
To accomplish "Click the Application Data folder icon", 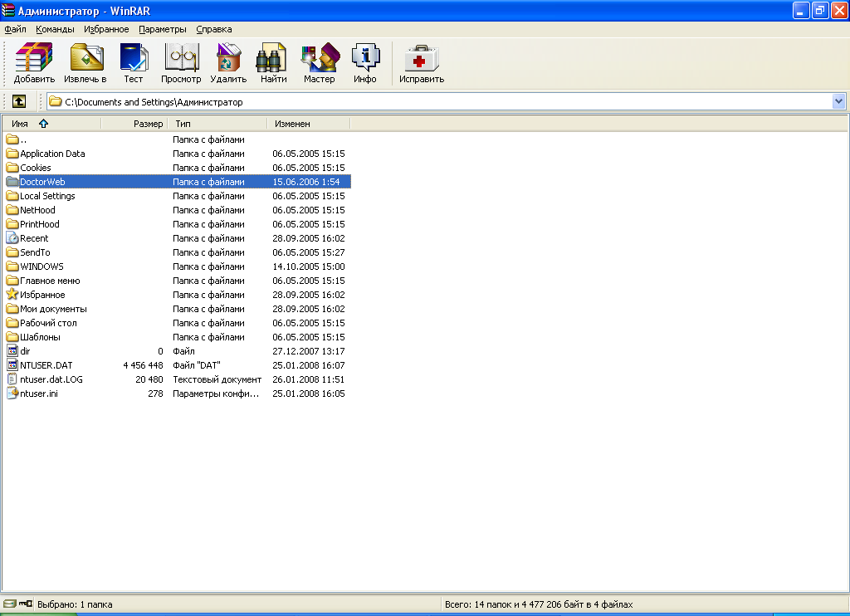I will pos(12,154).
